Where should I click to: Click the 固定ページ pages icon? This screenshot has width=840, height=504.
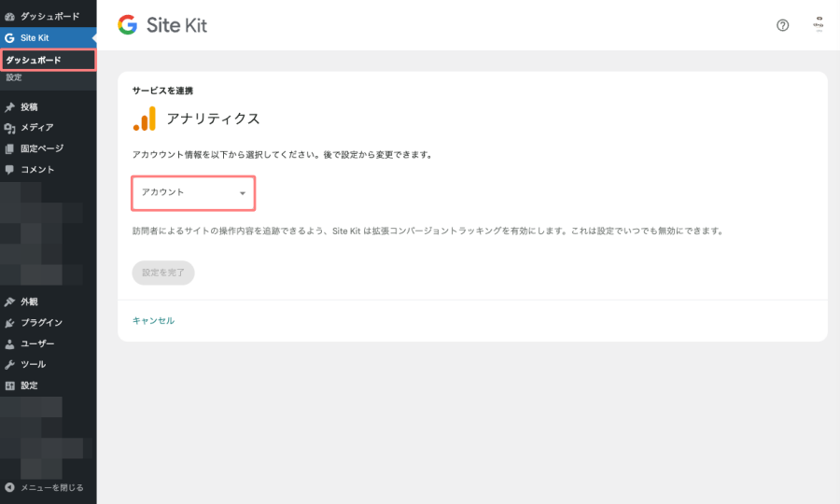pos(9,149)
